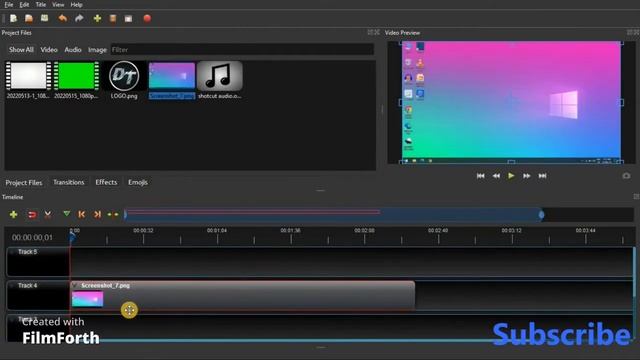Close the Project Files panel
The height and width of the screenshot is (360, 640).
377,32
